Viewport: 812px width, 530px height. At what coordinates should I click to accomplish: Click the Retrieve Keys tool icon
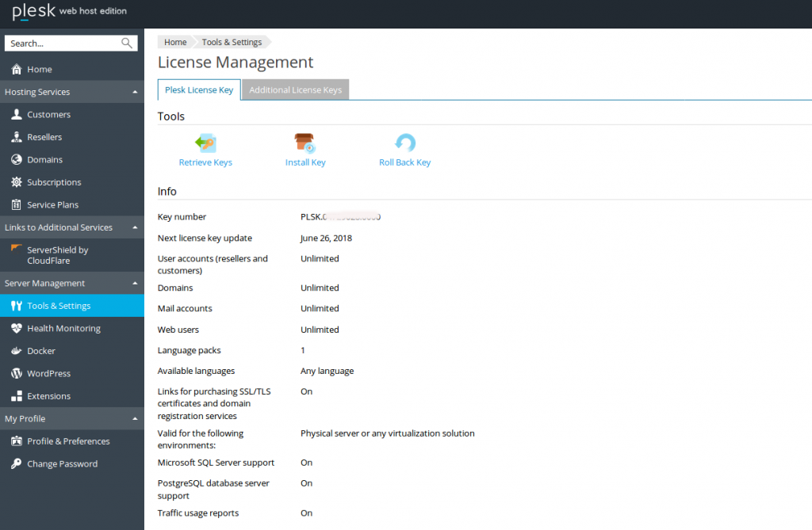click(205, 145)
